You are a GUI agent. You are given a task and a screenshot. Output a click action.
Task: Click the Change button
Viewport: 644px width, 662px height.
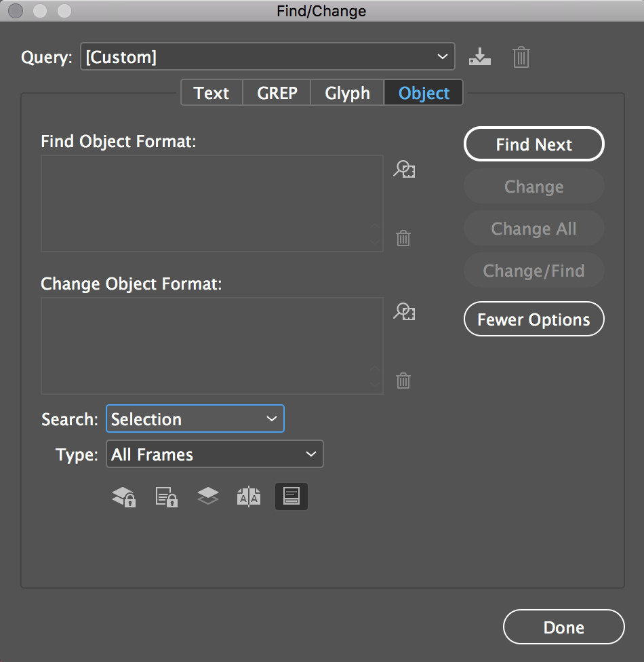(x=534, y=186)
